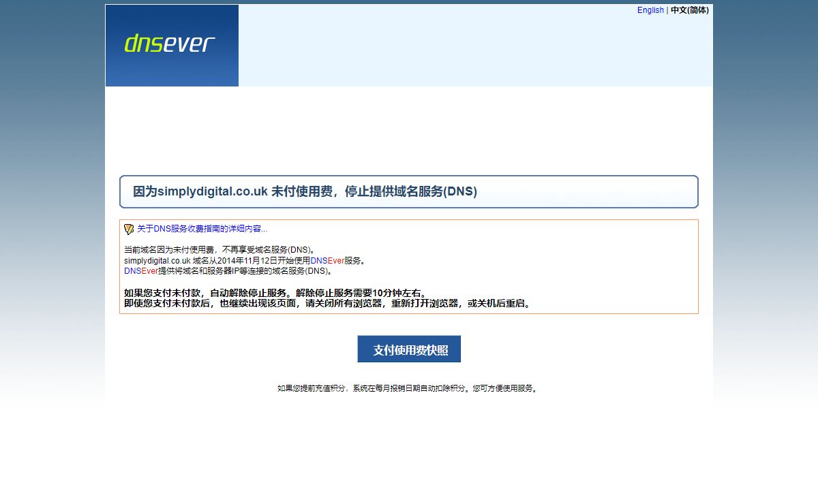Click the heading about simplydigital.co.uk unpaid fee
The width and height of the screenshot is (818, 504).
305,192
